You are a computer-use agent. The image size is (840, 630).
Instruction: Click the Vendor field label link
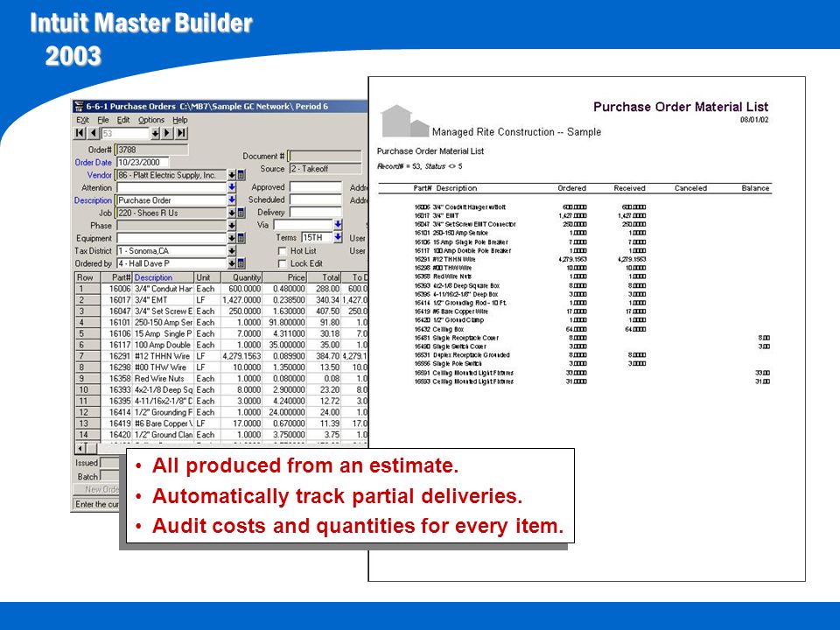99,175
